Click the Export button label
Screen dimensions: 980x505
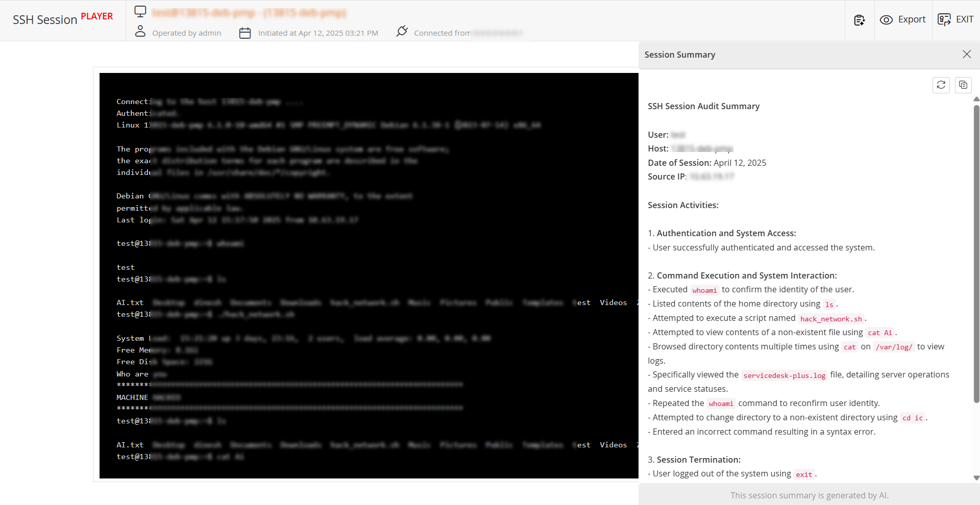click(912, 19)
